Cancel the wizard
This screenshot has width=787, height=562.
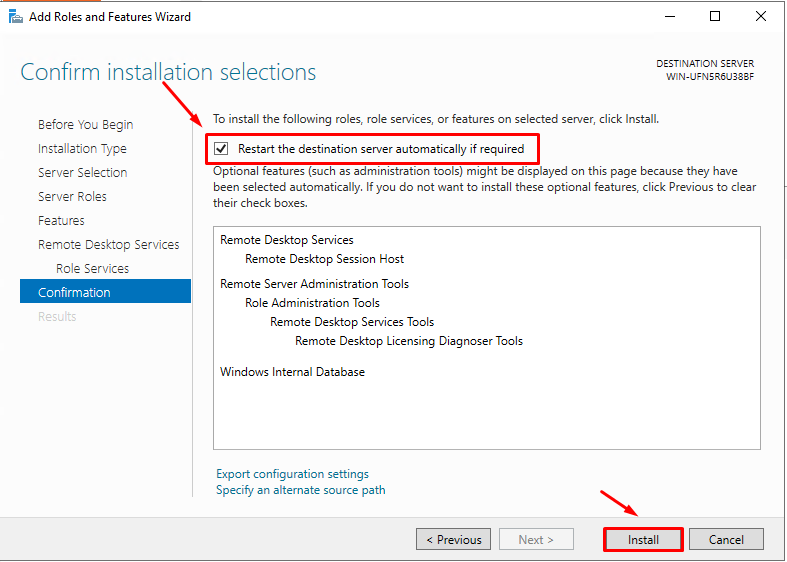pyautogui.click(x=726, y=540)
